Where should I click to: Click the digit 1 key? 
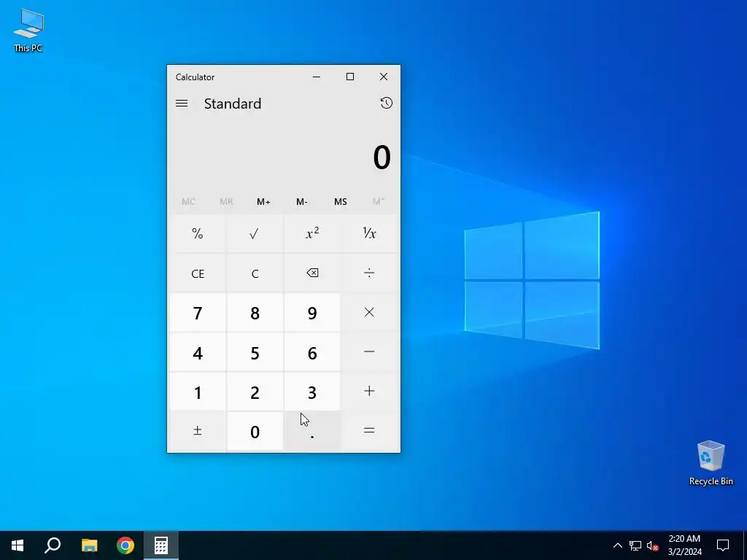coord(198,392)
